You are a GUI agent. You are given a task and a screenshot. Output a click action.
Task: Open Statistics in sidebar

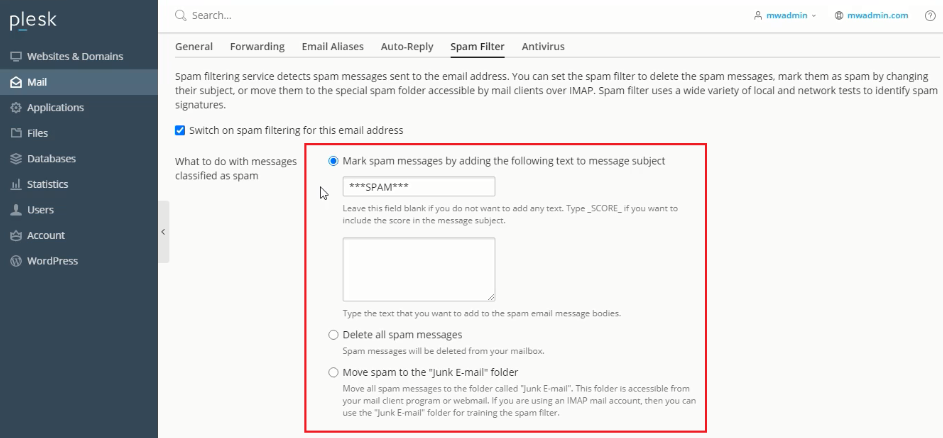(79, 185)
